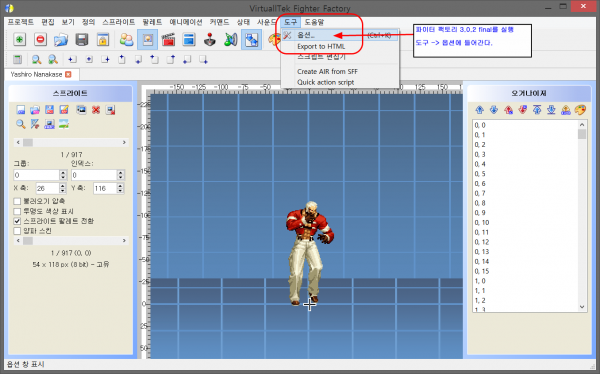The image size is (600, 374).
Task: Open the 프로젝트 menu
Action: (21, 22)
